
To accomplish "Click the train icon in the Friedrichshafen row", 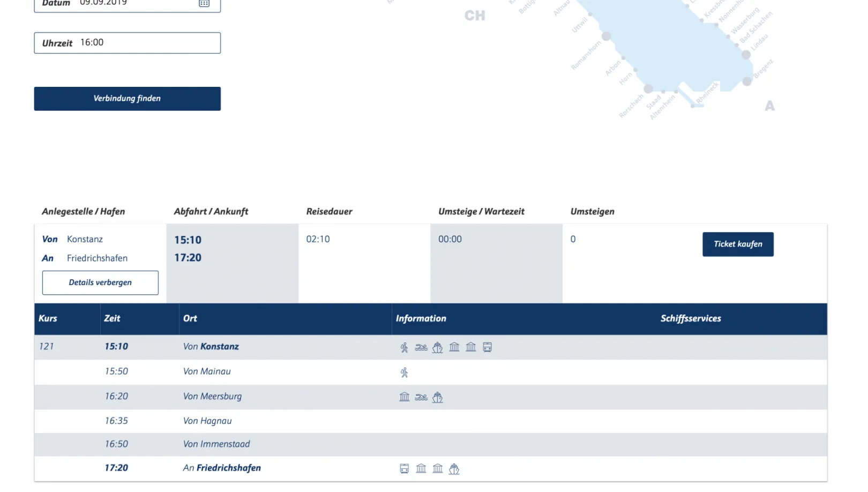I will click(405, 469).
